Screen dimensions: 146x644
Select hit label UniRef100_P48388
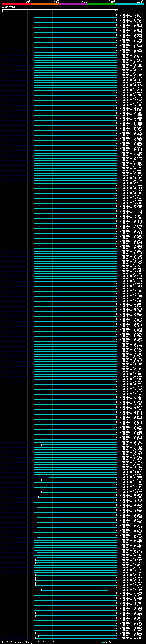pos(131,482)
